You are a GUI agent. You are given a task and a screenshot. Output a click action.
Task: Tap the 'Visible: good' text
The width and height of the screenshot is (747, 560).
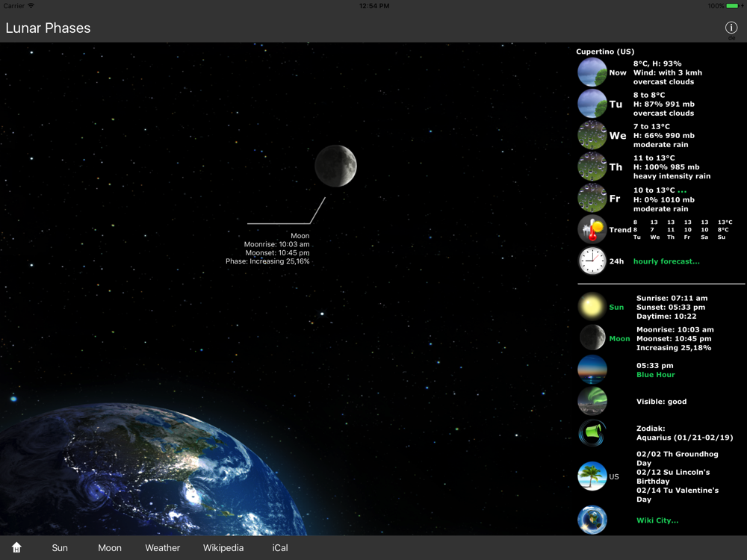coord(662,402)
